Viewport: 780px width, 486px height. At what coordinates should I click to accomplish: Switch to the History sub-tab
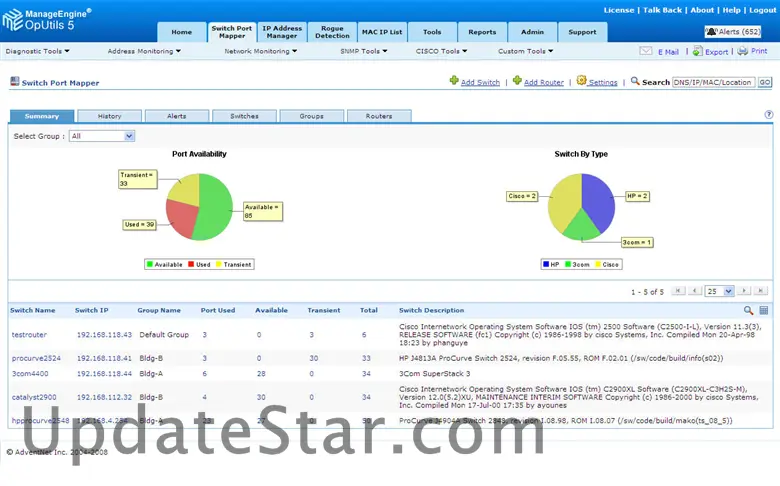point(109,116)
